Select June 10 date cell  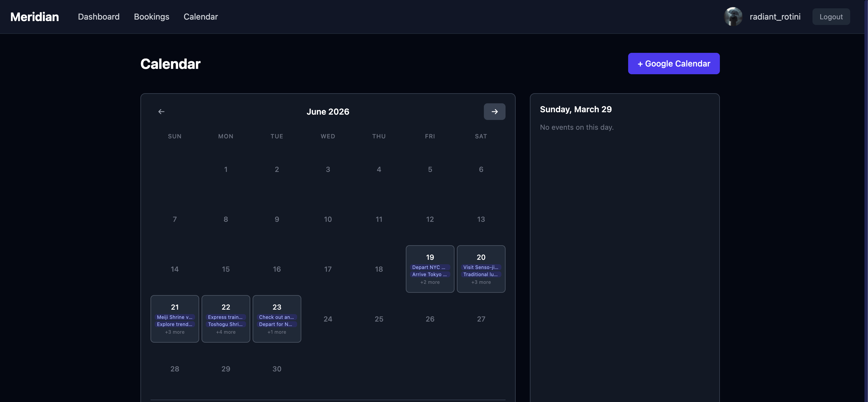pyautogui.click(x=327, y=219)
